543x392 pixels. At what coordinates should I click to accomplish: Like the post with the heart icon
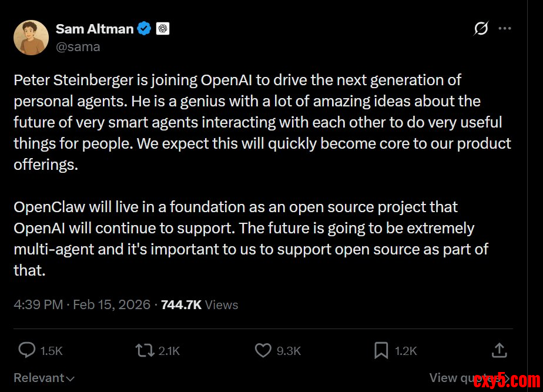coord(263,351)
